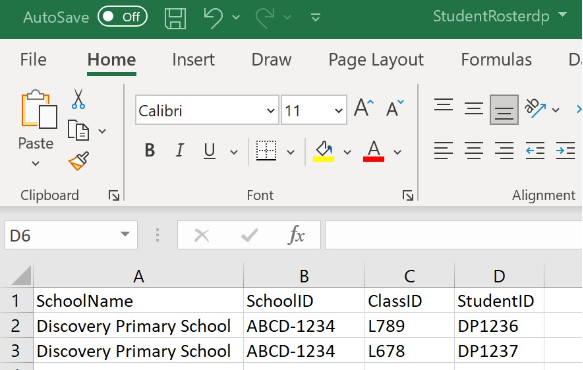Open the Orientation dropdown arrow
This screenshot has width=583, height=370.
tap(555, 110)
